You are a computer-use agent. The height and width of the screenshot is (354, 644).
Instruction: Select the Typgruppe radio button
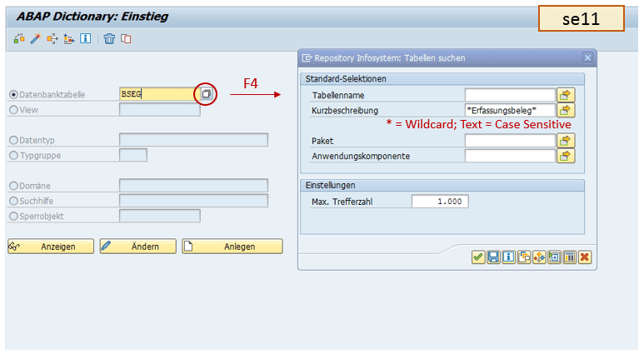tap(13, 155)
